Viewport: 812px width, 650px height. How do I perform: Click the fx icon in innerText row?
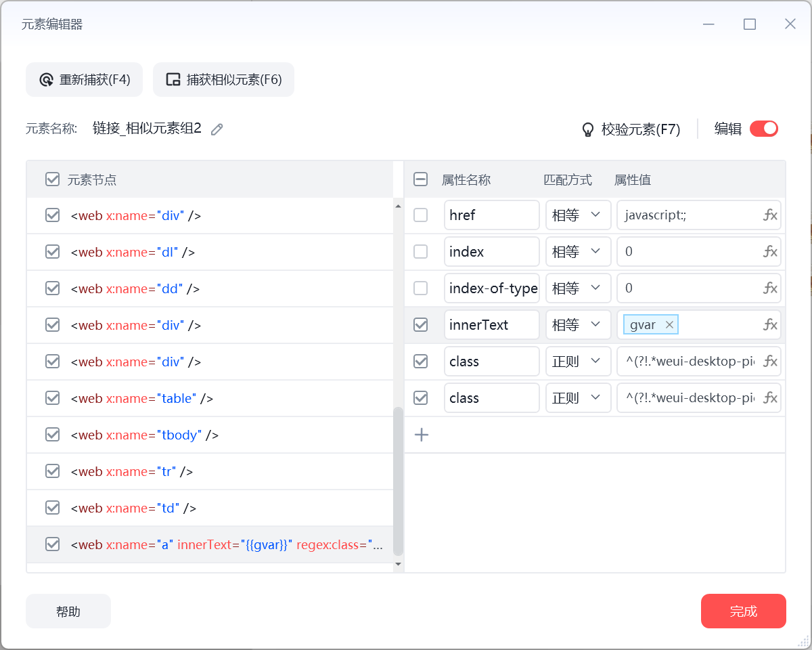click(769, 325)
